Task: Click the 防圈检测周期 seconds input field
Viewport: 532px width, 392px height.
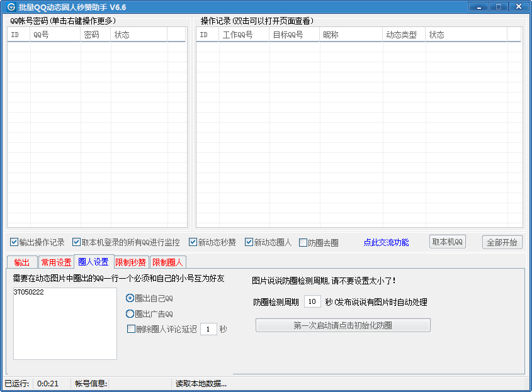Action: click(312, 301)
